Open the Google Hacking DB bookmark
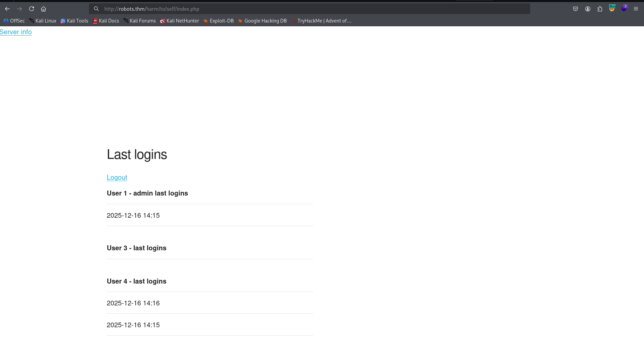 pos(262,21)
